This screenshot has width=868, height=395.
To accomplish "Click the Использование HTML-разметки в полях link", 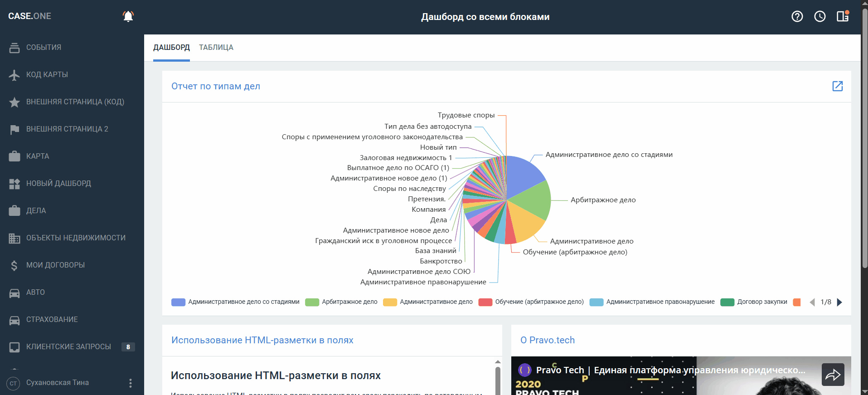I will point(262,340).
